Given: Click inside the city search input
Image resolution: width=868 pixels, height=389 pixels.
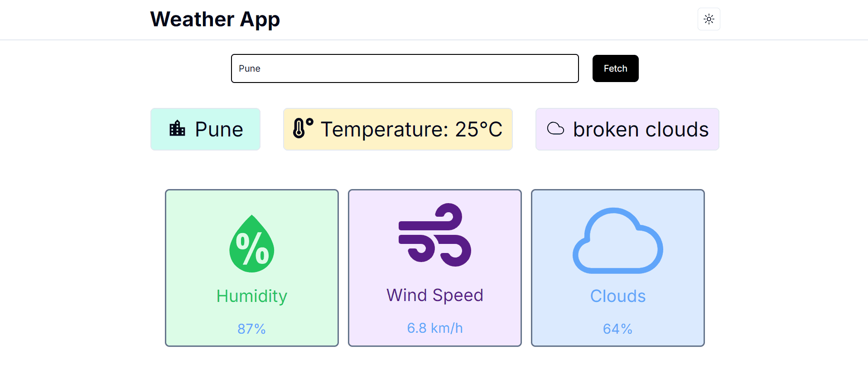Looking at the screenshot, I should pyautogui.click(x=405, y=68).
